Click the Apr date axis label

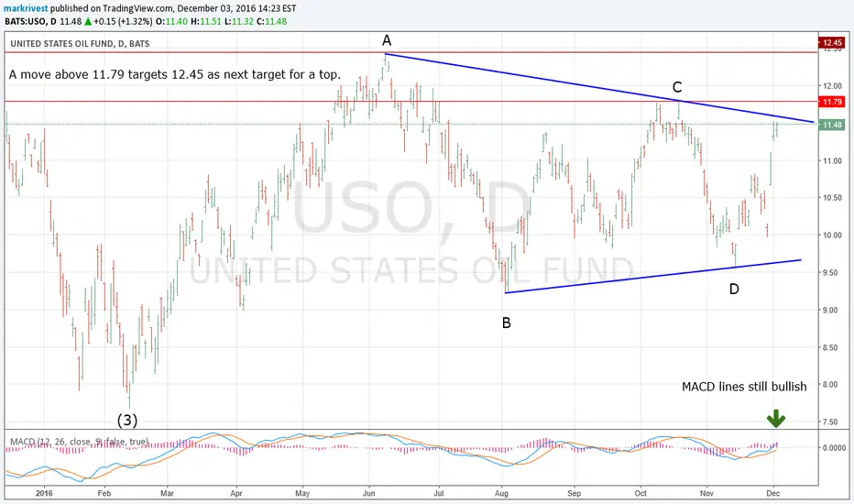[x=235, y=493]
